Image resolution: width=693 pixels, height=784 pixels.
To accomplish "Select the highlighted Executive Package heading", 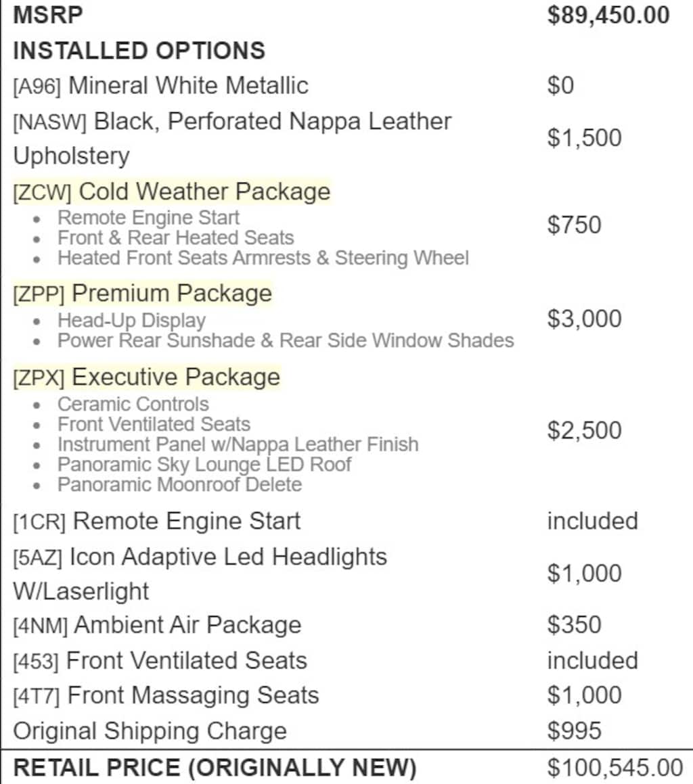I will click(146, 377).
